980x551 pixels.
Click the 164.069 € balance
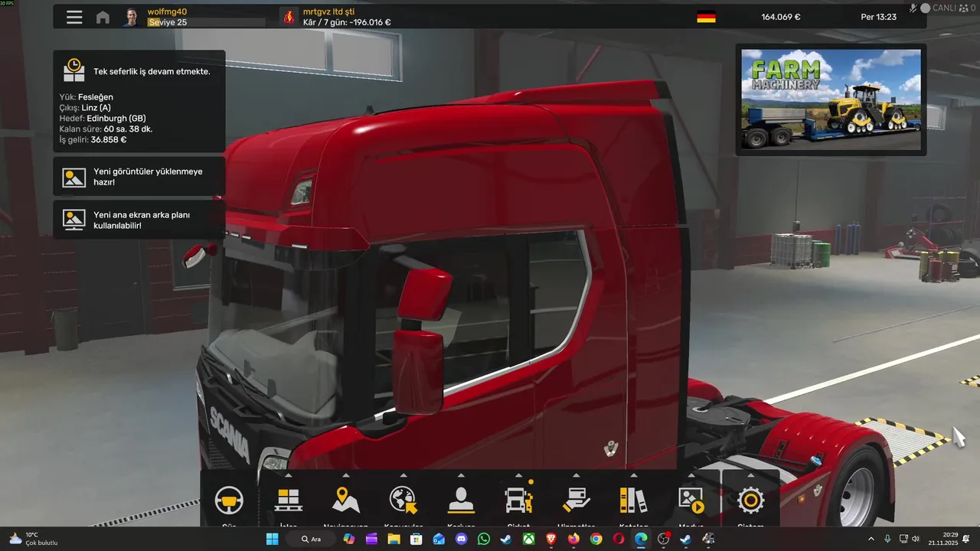click(x=781, y=17)
